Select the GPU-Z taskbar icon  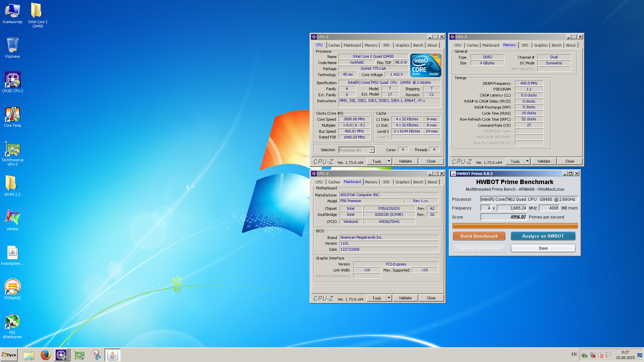tap(79, 355)
